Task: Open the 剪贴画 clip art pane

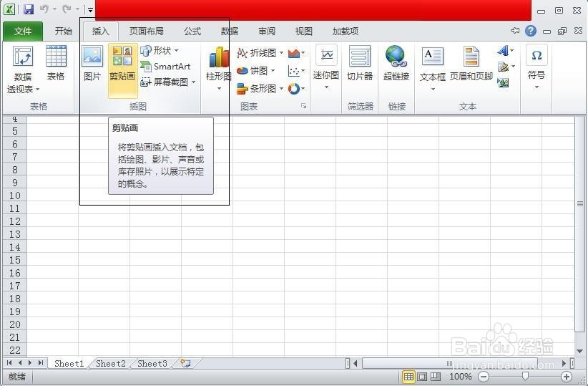Action: [122, 71]
